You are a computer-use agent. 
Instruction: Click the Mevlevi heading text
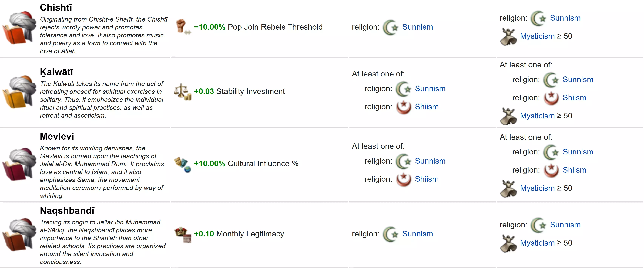(x=57, y=137)
